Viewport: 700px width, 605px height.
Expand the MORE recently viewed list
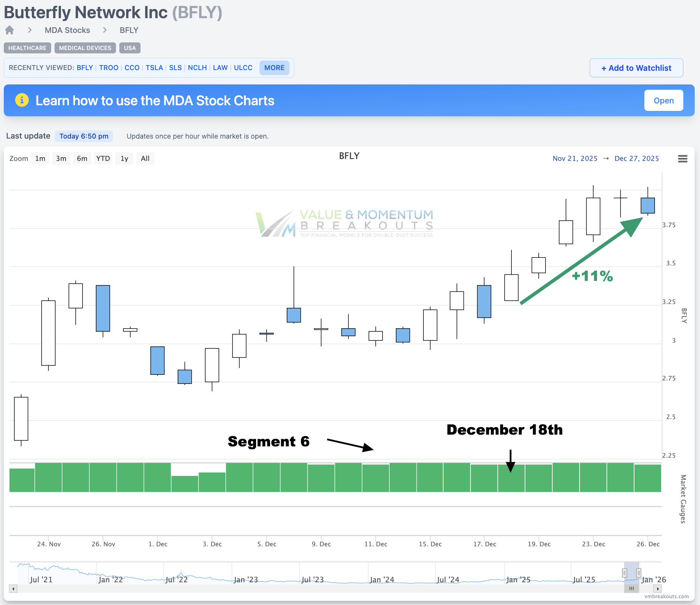[x=274, y=67]
